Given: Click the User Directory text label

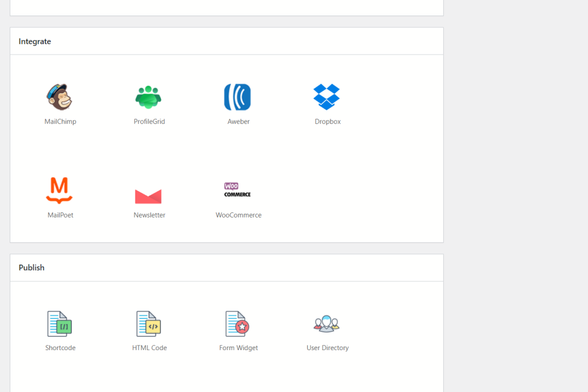Looking at the screenshot, I should point(327,348).
